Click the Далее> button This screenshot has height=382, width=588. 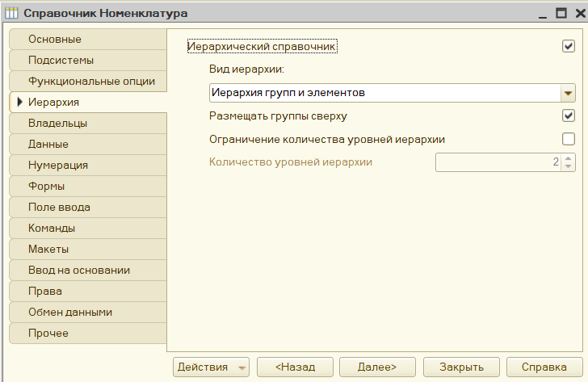377,367
